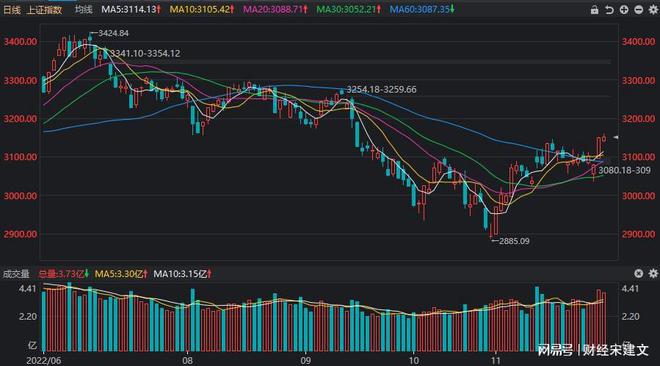660x366 pixels.
Task: Click the left volume axis 4.41 label
Action: (27, 289)
